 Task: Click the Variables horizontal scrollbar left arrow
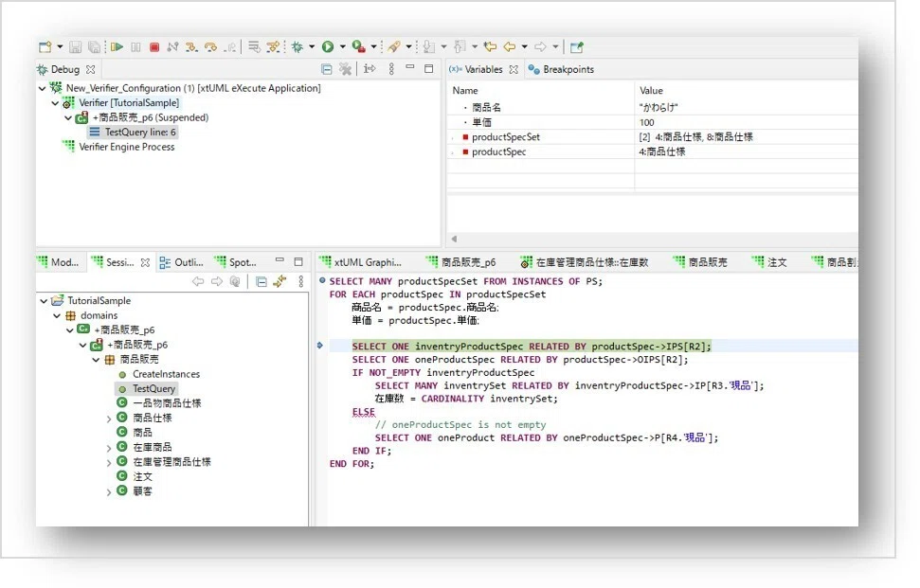tap(454, 240)
